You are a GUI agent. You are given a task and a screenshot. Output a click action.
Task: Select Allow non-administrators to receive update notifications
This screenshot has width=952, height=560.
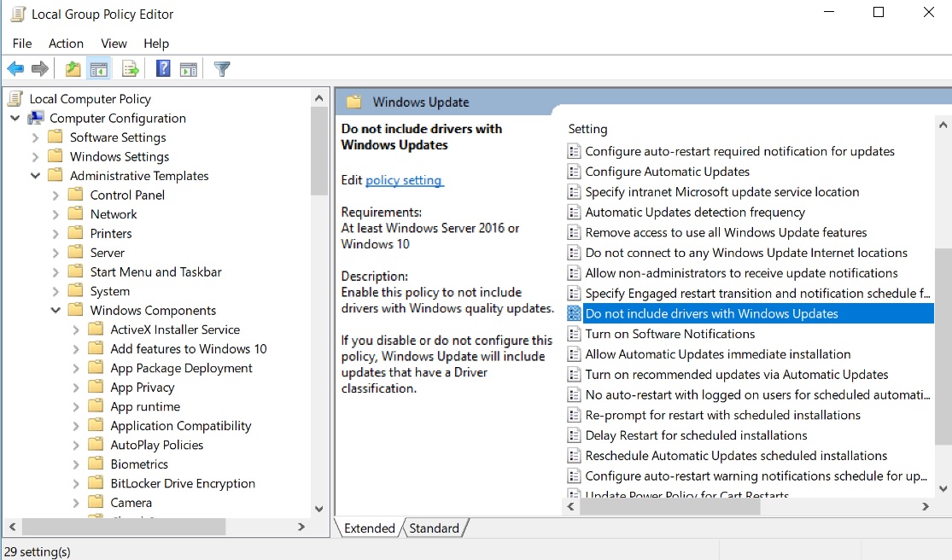(x=741, y=273)
